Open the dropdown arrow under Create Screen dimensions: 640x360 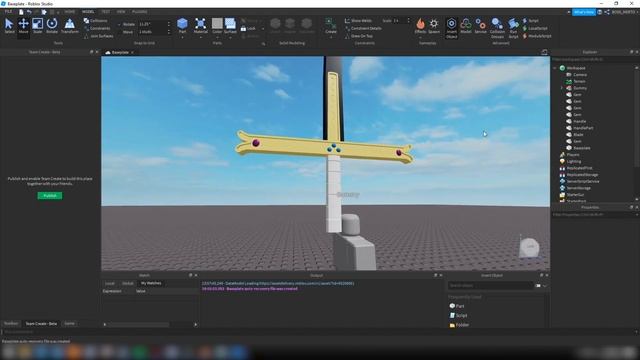(x=331, y=38)
